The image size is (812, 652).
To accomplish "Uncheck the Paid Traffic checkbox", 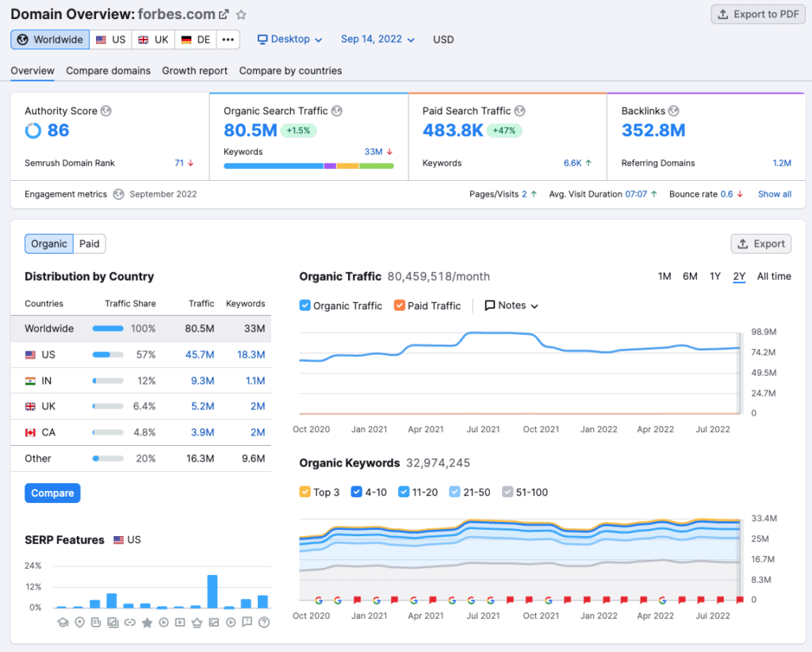I will pyautogui.click(x=401, y=305).
